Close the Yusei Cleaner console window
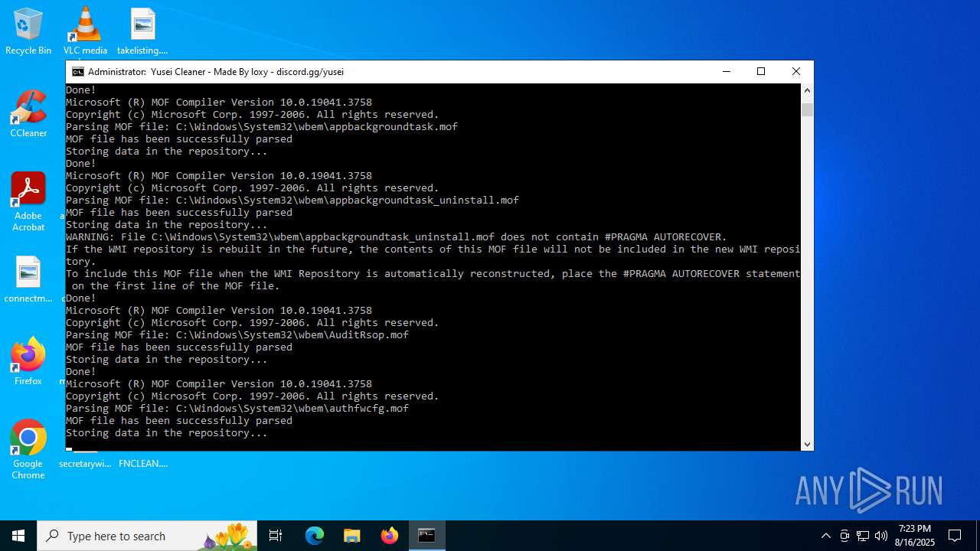The image size is (980, 551). [796, 71]
